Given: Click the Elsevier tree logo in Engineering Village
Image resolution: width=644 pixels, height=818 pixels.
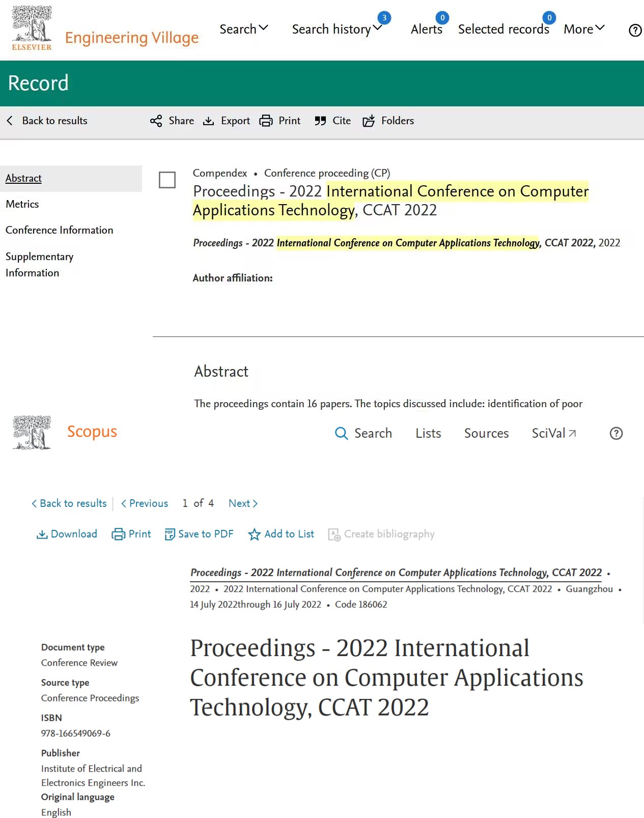Looking at the screenshot, I should point(32,28).
